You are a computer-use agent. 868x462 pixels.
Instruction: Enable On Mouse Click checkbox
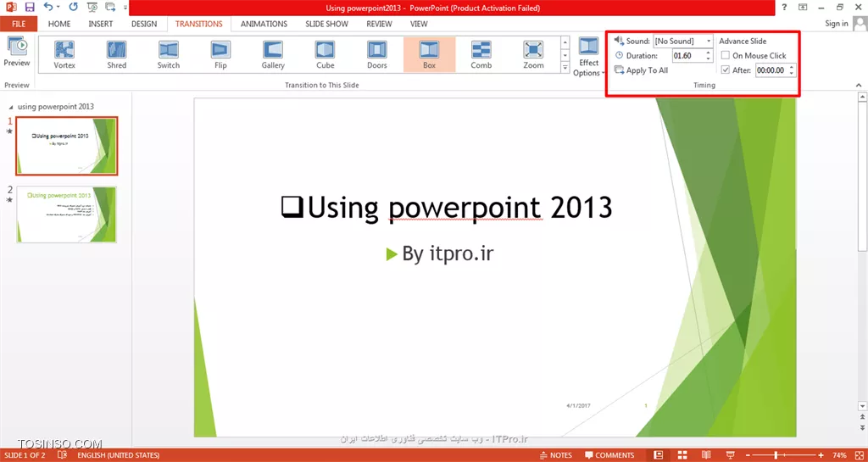point(726,55)
